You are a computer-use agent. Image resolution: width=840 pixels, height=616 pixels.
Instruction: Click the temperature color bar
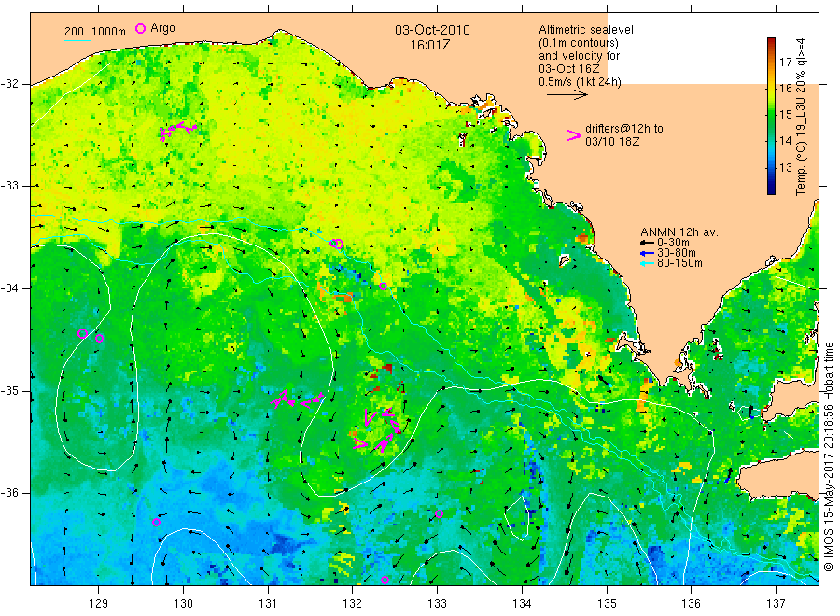pos(771,116)
